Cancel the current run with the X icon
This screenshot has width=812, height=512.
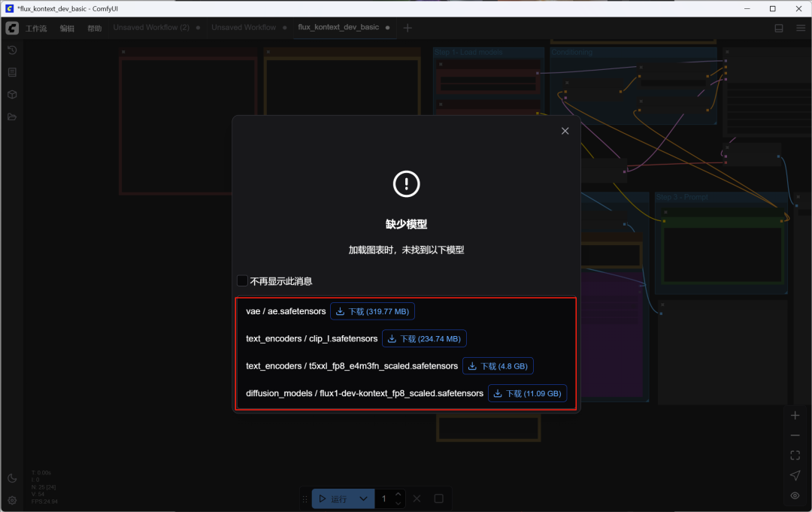[x=417, y=498]
